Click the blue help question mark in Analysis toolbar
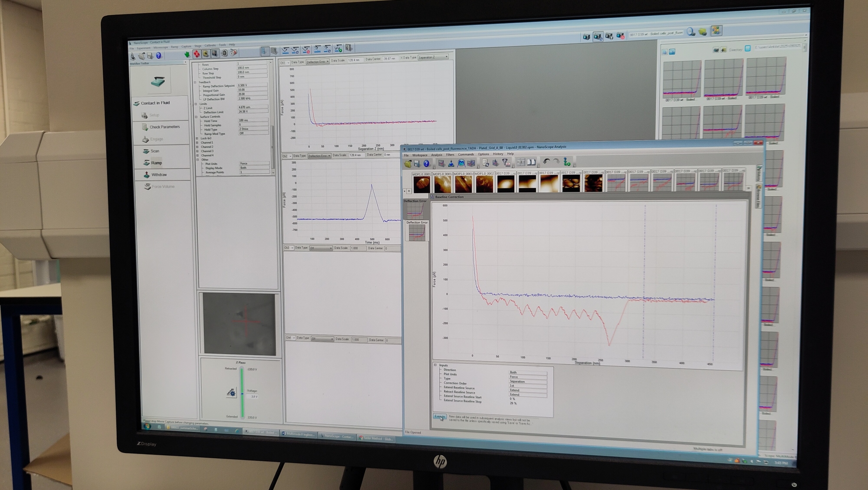Viewport: 868px width, 490px height. [426, 163]
